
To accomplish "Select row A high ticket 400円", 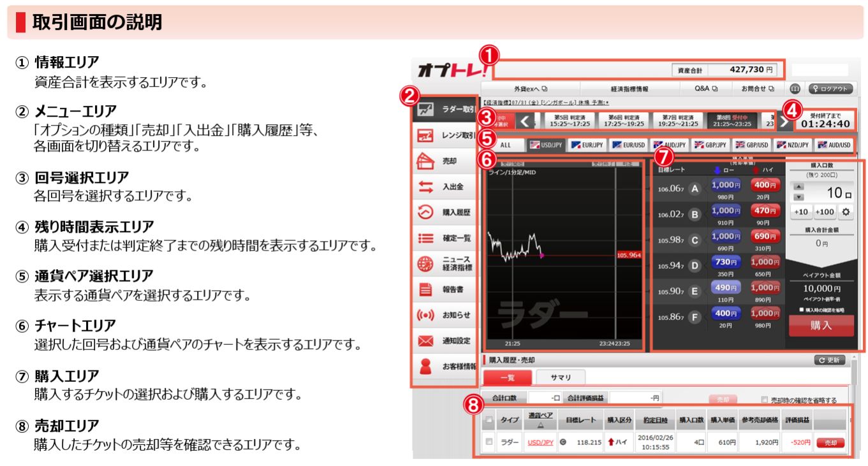I will [765, 185].
